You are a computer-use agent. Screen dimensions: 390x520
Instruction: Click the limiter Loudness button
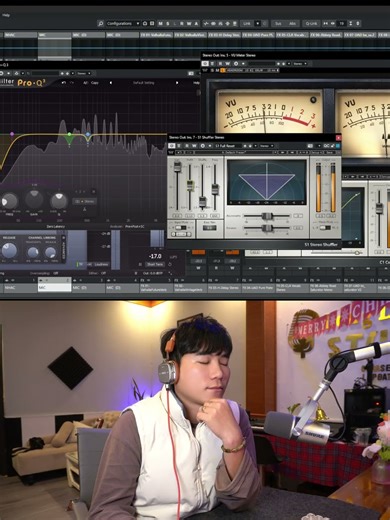coord(101,264)
